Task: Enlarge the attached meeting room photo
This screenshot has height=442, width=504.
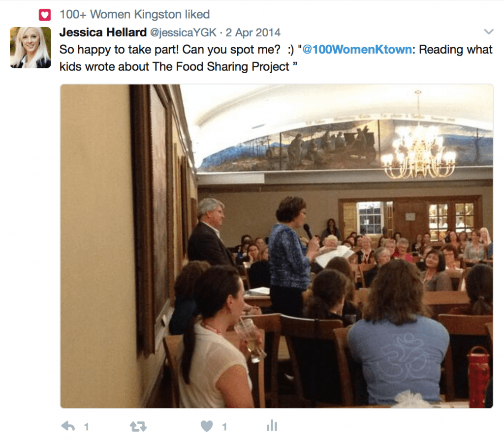Action: 277,246
